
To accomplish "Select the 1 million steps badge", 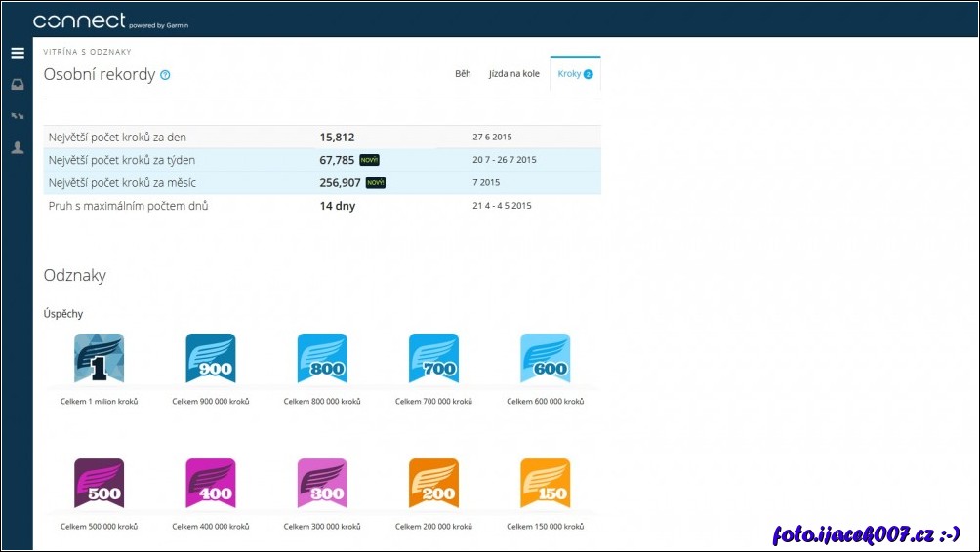I will (x=100, y=358).
